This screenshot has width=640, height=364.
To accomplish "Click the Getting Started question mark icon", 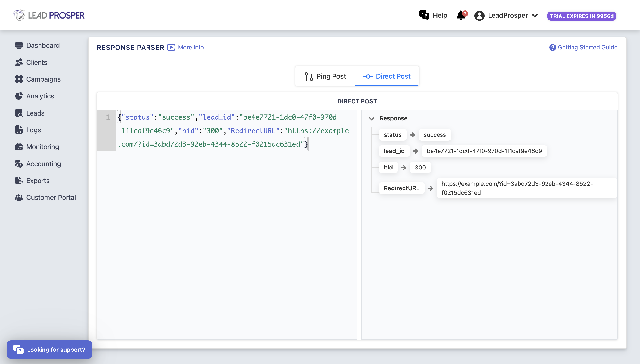I will 553,48.
